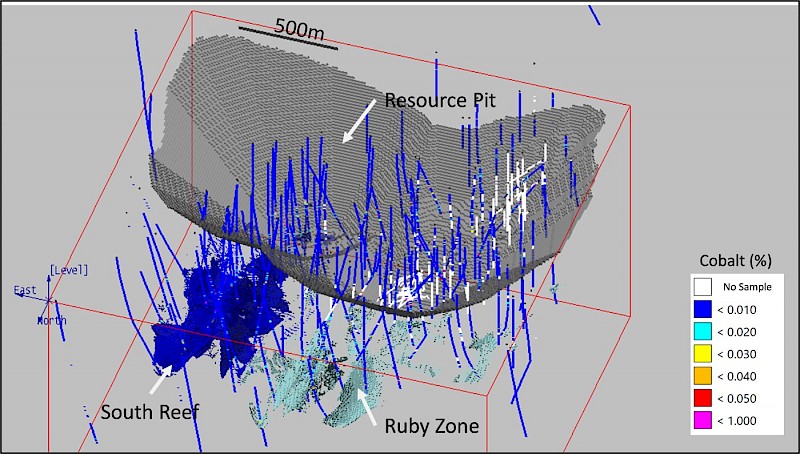
Task: Click the < 0.020 legend text
Action: point(737,332)
